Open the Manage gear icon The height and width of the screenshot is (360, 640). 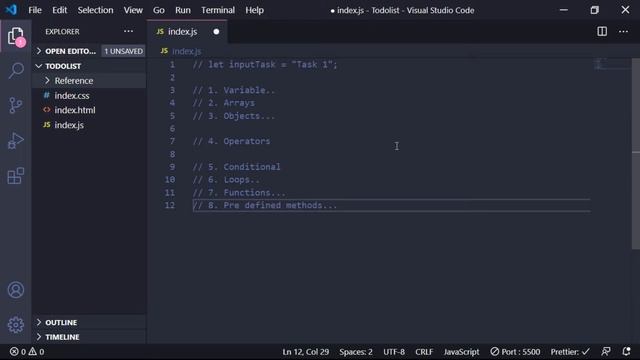tap(16, 325)
